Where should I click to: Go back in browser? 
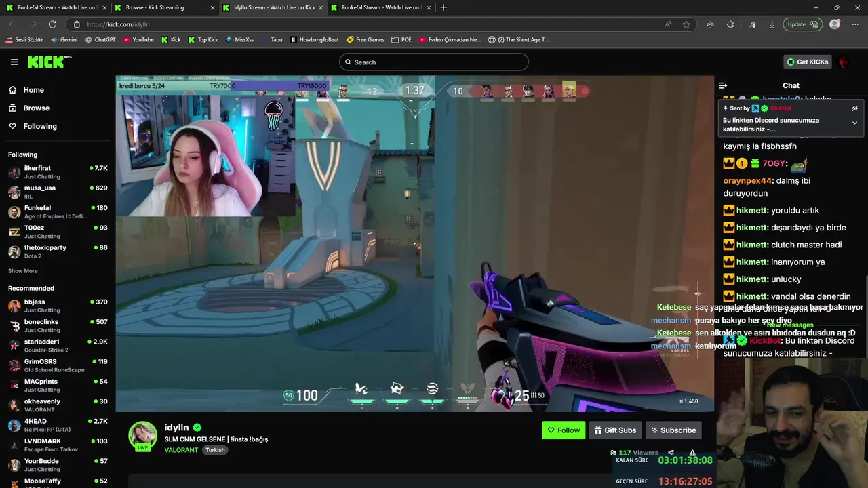(x=12, y=24)
